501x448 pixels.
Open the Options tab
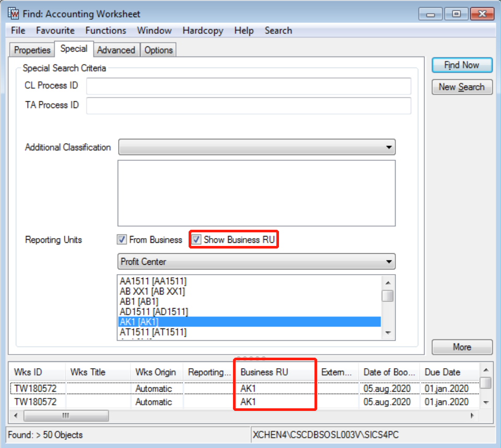158,50
